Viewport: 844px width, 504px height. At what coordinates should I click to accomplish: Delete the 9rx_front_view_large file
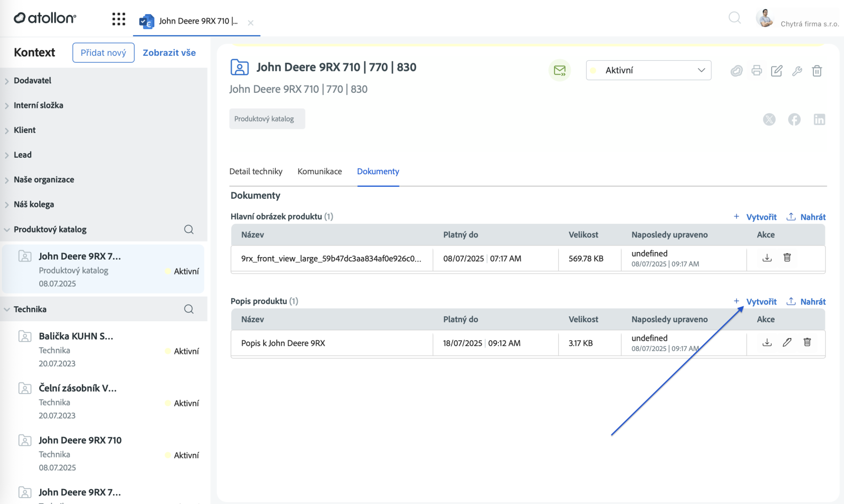click(x=787, y=258)
